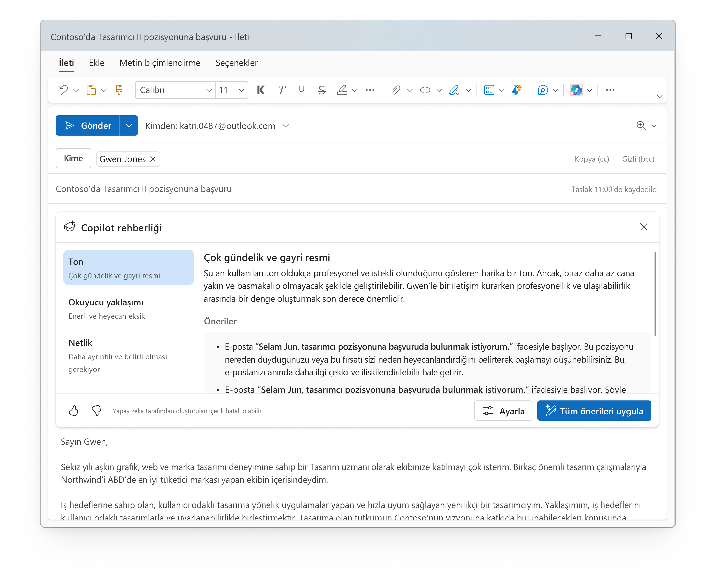Select the Okuyucu yaklaşımı category
716x588 pixels.
128,308
